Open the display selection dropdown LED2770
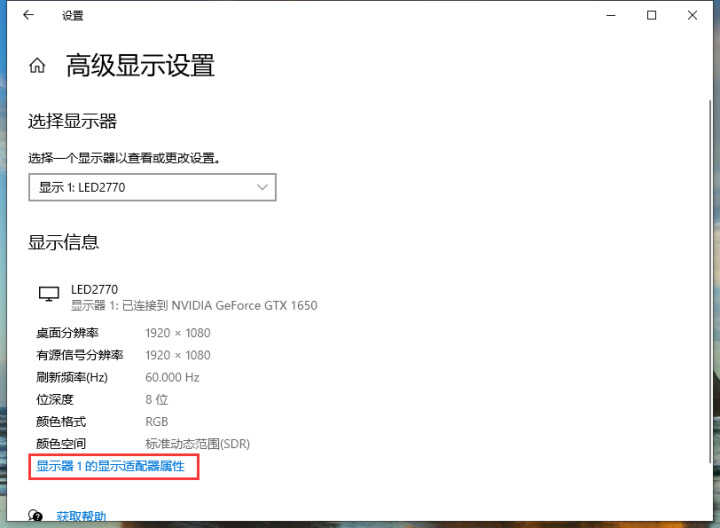Image resolution: width=720 pixels, height=528 pixels. click(152, 187)
